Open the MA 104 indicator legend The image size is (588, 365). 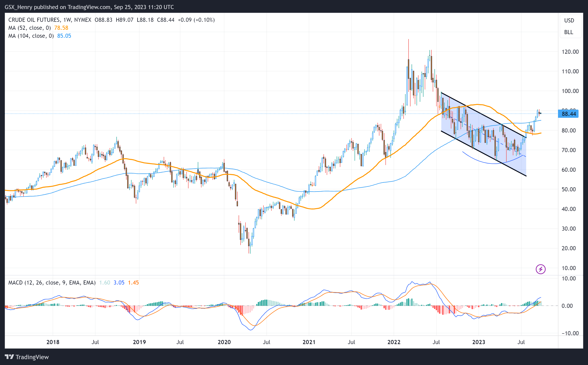click(x=31, y=36)
